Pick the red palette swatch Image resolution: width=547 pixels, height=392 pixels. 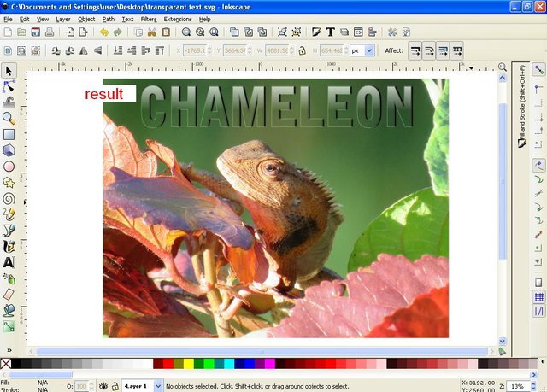(x=168, y=364)
